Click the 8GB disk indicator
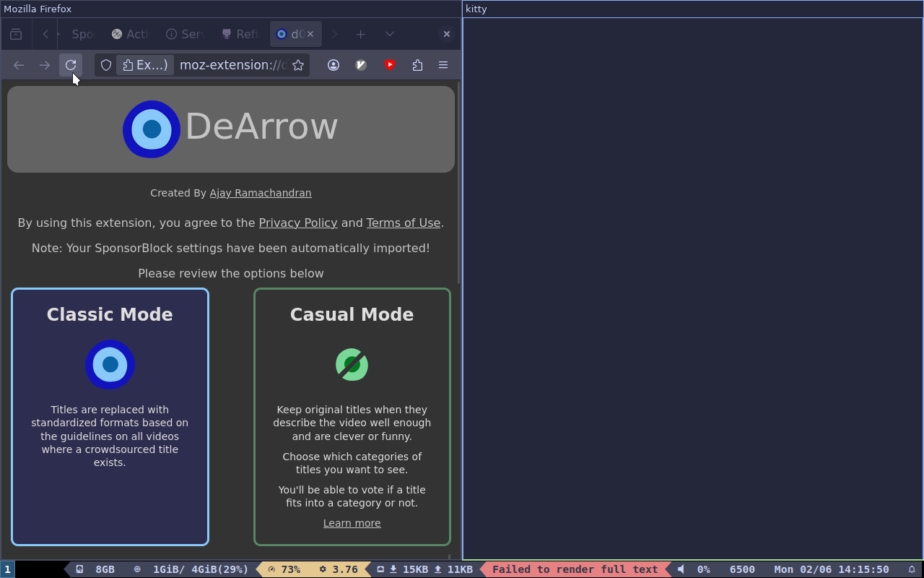The width and height of the screenshot is (924, 578). point(96,569)
